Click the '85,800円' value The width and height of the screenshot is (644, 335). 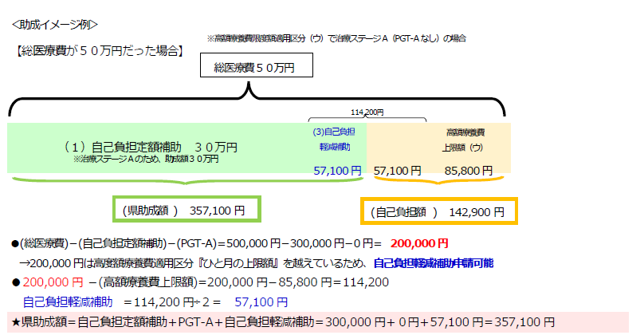click(468, 171)
